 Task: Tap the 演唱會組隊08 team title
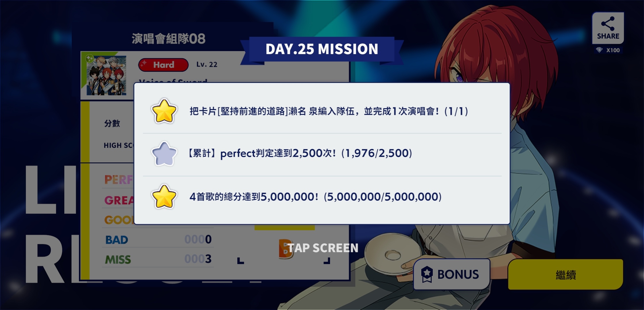[168, 39]
